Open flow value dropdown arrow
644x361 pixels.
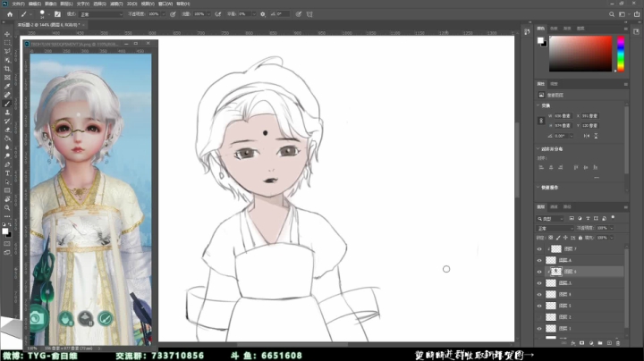click(x=208, y=14)
